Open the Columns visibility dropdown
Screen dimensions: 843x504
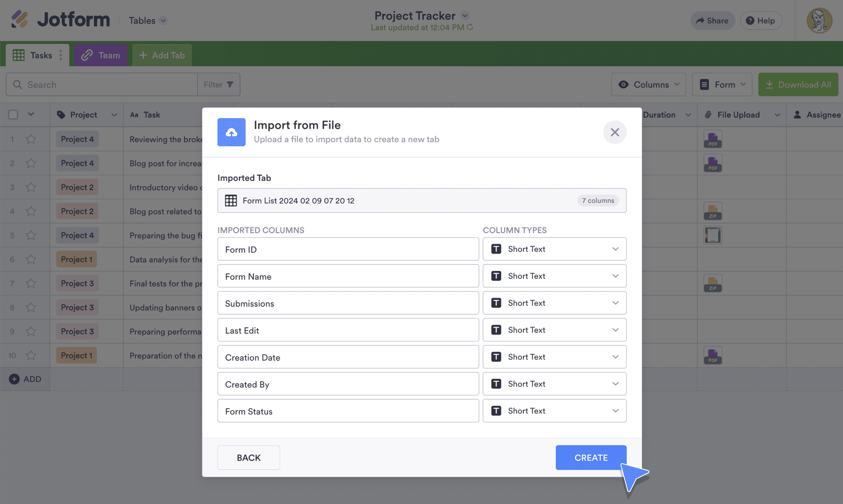pos(648,84)
